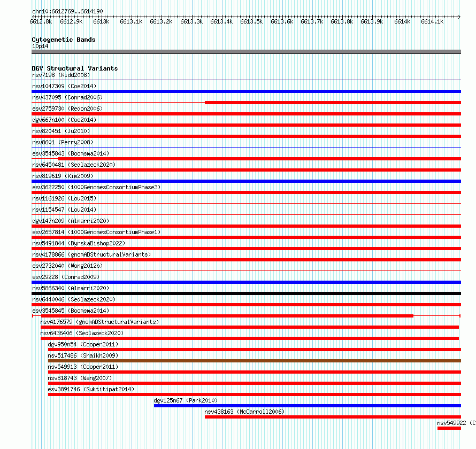Open nsv6440046 (Sedlazeck2020) variant label

74,299
